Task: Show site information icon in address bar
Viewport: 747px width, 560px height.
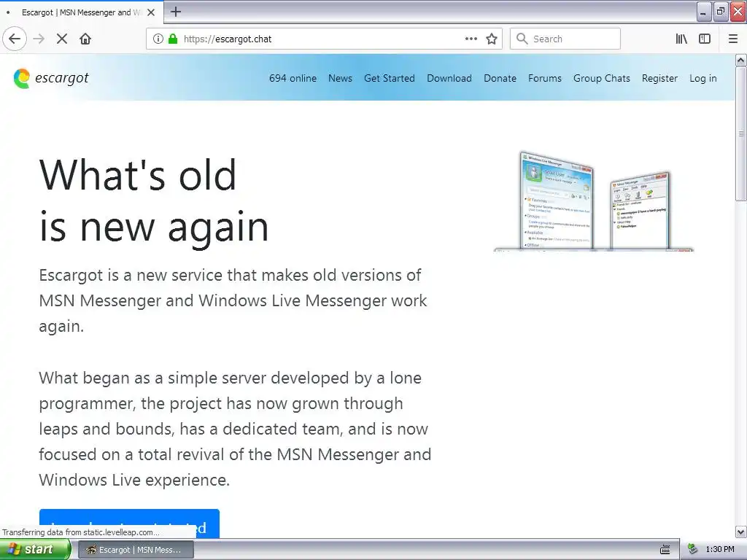Action: tap(158, 39)
